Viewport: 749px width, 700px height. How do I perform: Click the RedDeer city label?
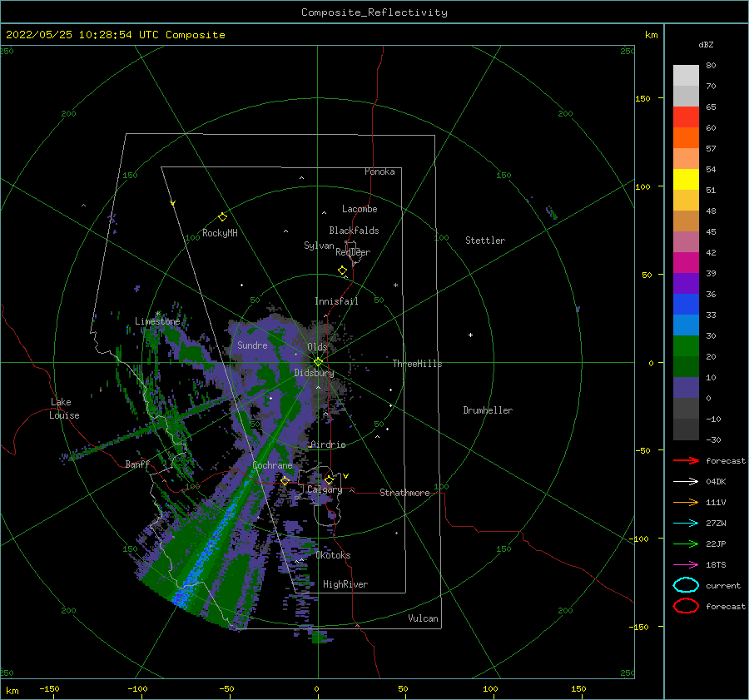pyautogui.click(x=353, y=252)
